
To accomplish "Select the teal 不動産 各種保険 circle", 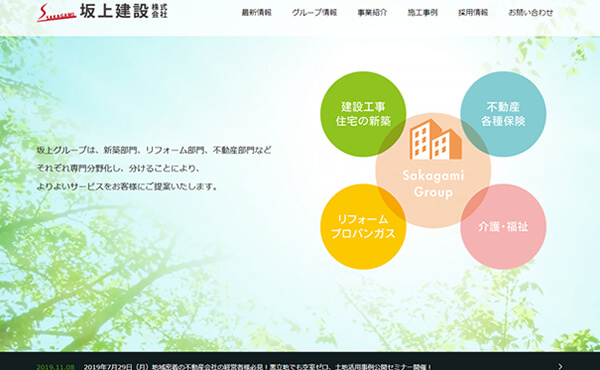I will click(x=503, y=114).
